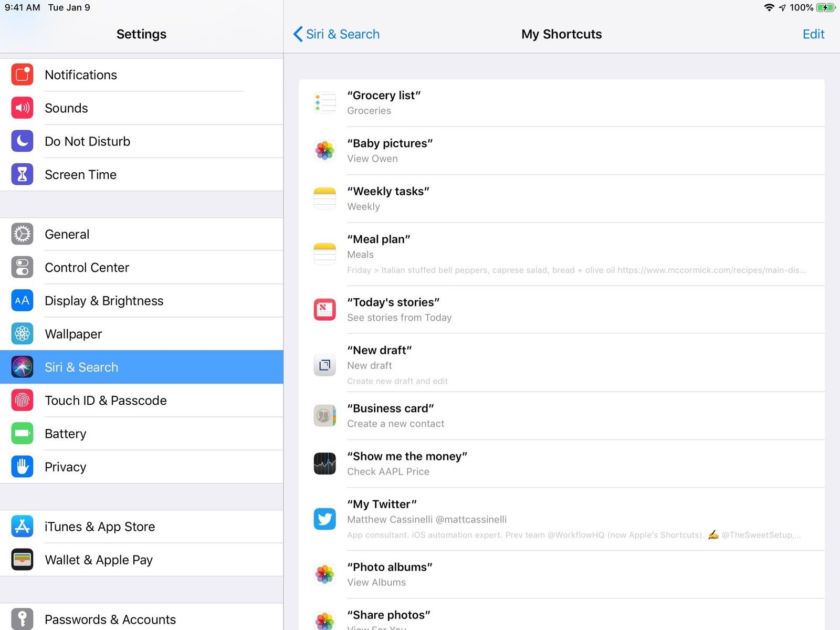Select Display & Brightness in sidebar
The width and height of the screenshot is (840, 630).
(x=104, y=301)
